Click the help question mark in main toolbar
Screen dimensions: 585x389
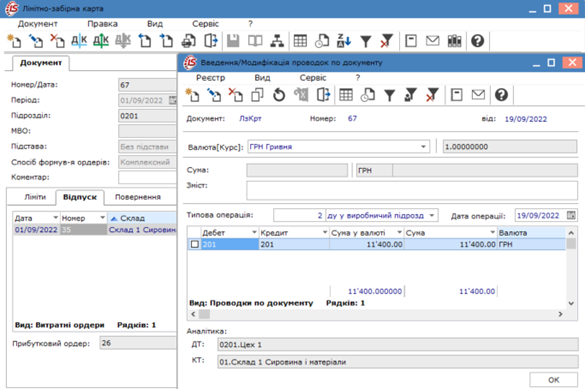pyautogui.click(x=478, y=41)
